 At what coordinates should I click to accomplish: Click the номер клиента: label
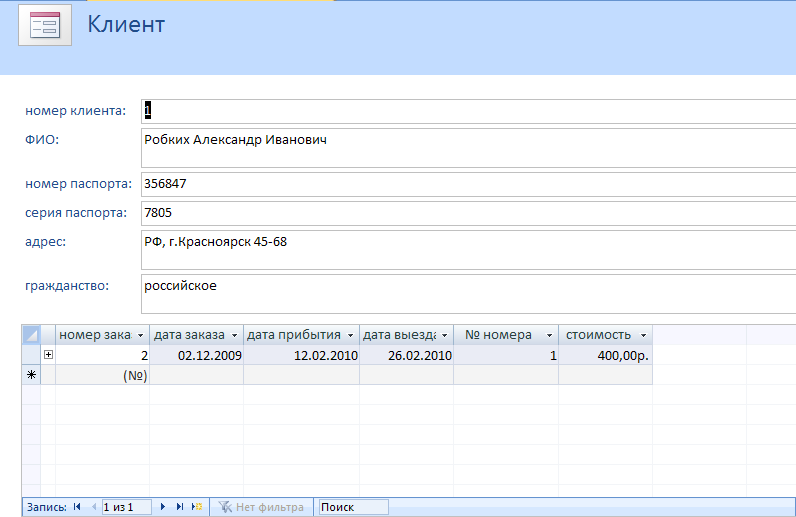click(76, 111)
